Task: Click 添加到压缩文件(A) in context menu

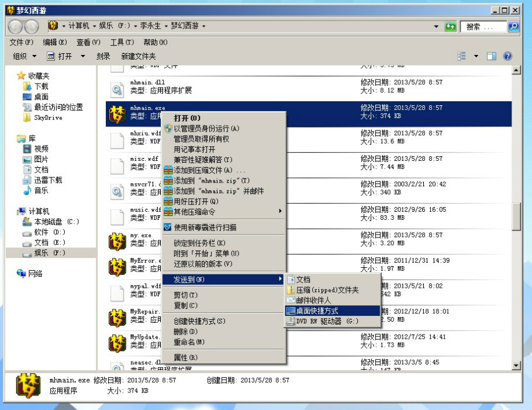Action: click(x=224, y=170)
